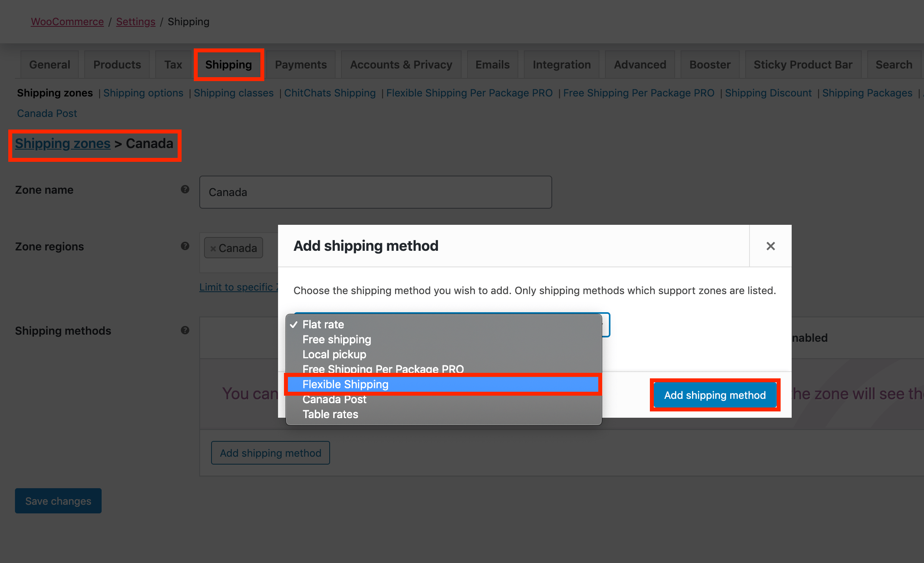
Task: Click the help icon beside Zone name
Action: pos(185,189)
